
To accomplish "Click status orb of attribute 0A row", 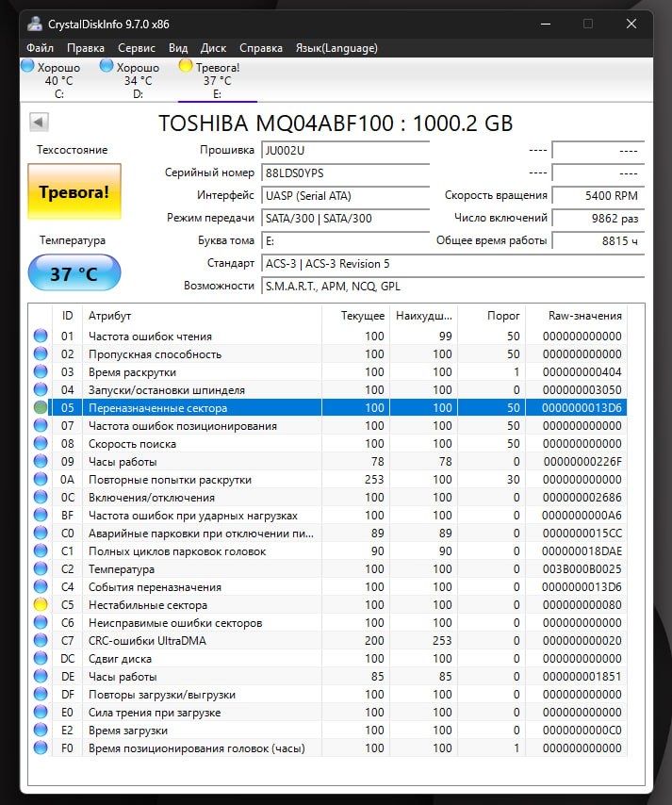I will pos(41,480).
